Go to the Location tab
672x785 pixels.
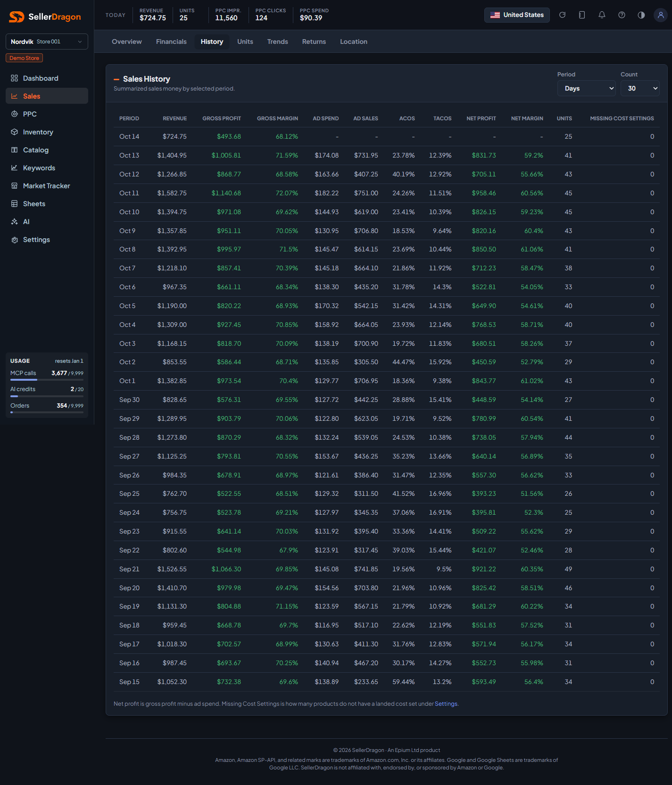coord(354,42)
